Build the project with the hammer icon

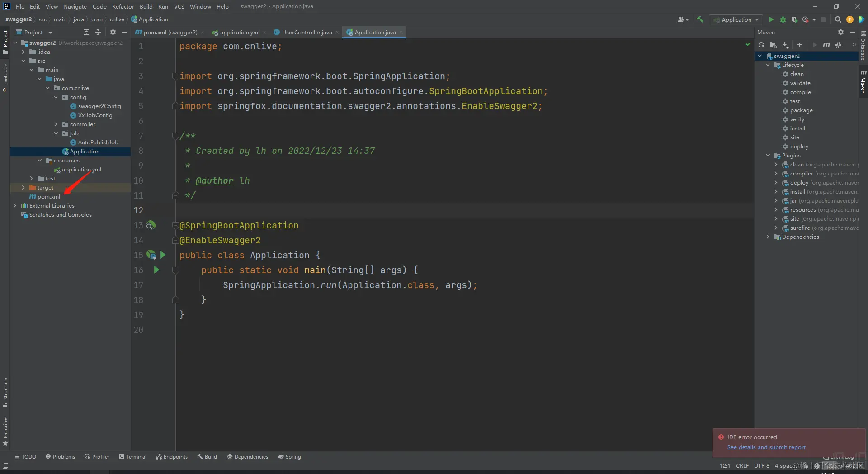click(x=700, y=19)
